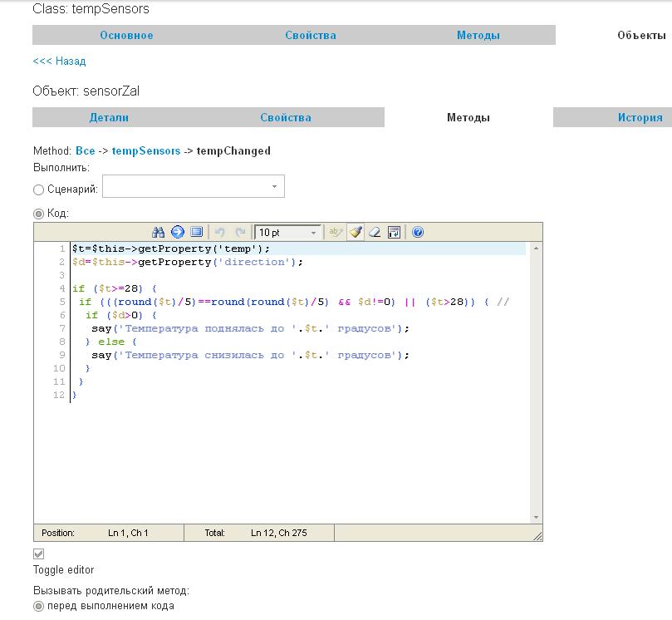Click the redo arrow in editor toolbar
This screenshot has height=620, width=672.
[x=240, y=233]
